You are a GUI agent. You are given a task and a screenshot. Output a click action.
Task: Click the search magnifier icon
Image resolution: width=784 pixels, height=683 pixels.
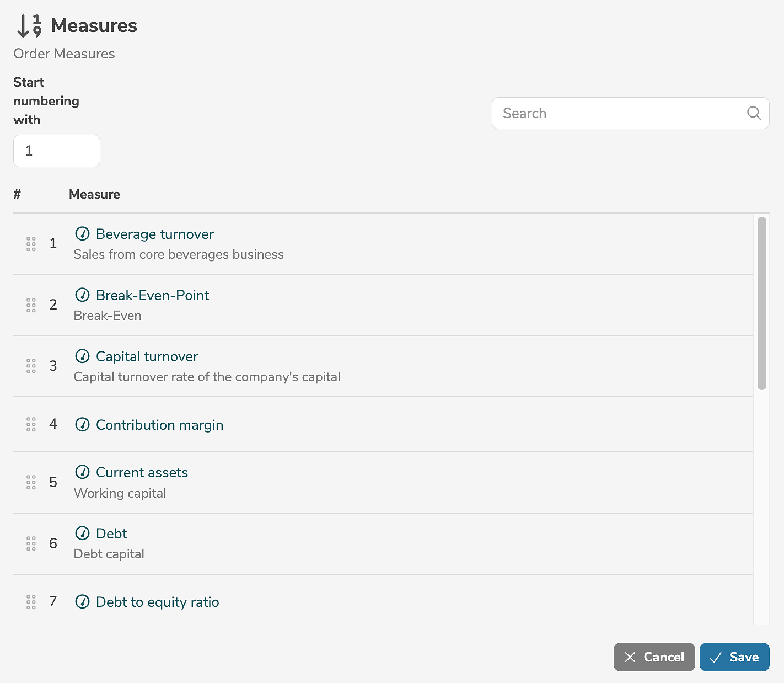click(754, 113)
